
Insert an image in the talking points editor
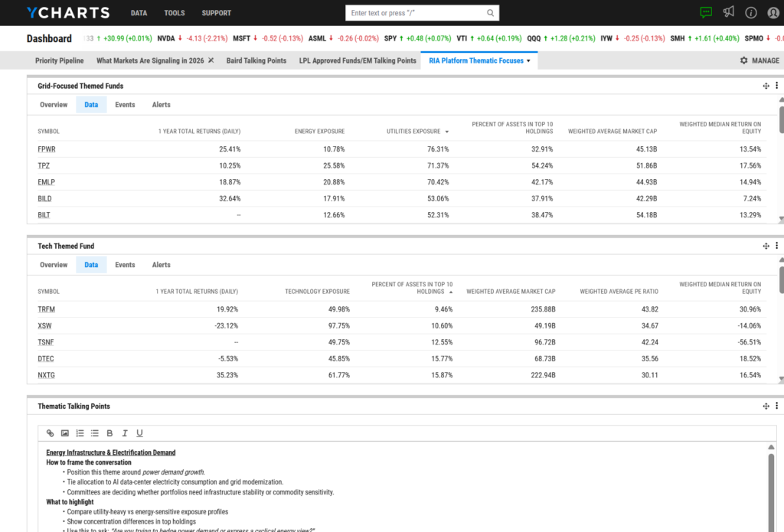64,433
